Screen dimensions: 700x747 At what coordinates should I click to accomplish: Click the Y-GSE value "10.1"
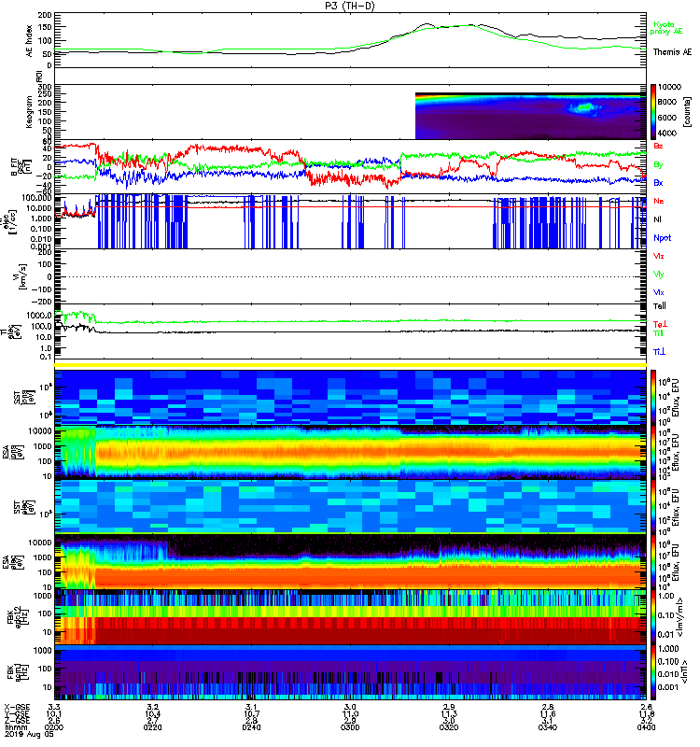[54, 714]
